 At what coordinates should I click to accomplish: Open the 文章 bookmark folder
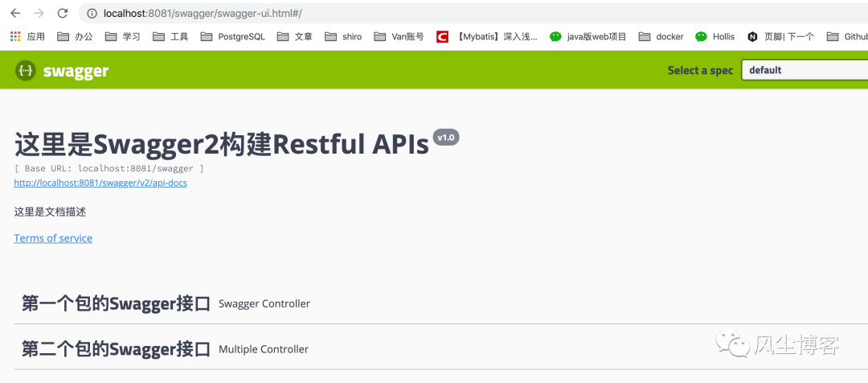[x=294, y=36]
